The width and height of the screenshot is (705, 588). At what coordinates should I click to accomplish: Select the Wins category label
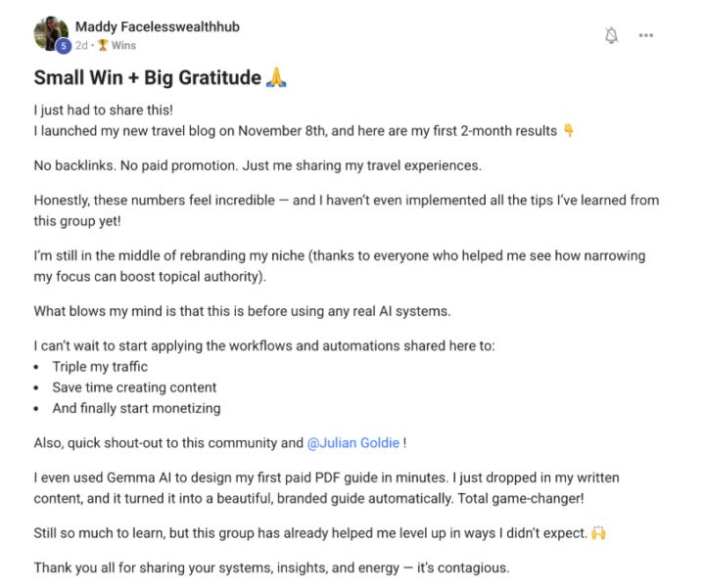[123, 45]
